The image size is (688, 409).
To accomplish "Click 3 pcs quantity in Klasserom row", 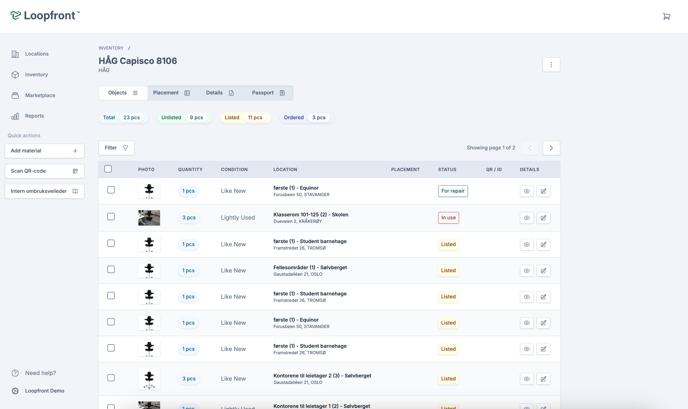I will pyautogui.click(x=189, y=218).
